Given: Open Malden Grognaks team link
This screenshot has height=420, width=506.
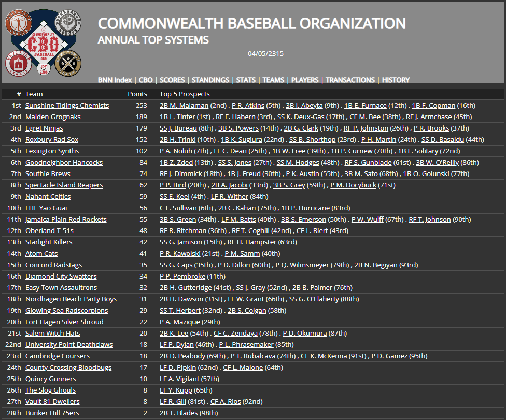Looking at the screenshot, I should (x=53, y=117).
